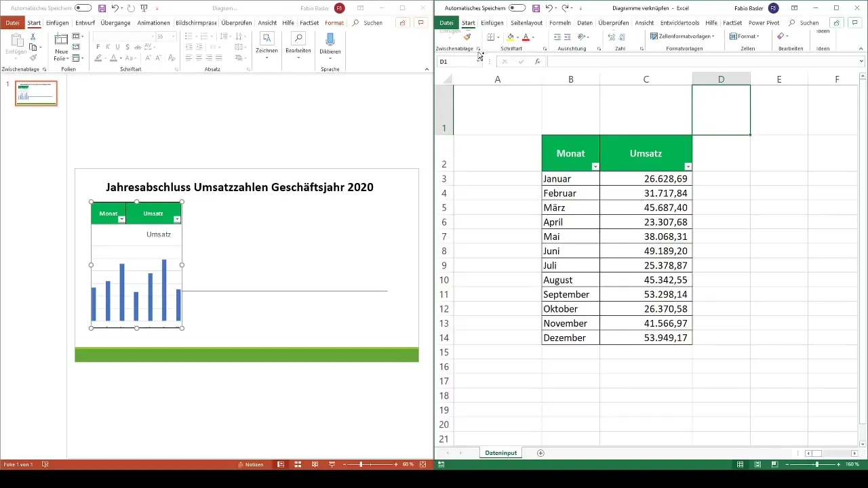Viewport: 868px width, 488px height.
Task: Zoom in Excel with plus button
Action: click(x=839, y=464)
